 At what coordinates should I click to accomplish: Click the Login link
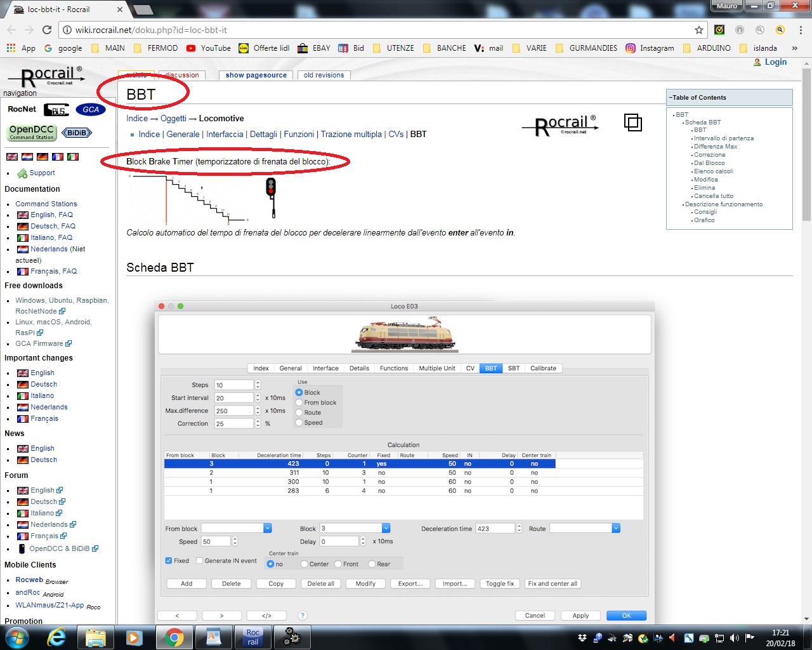(775, 62)
